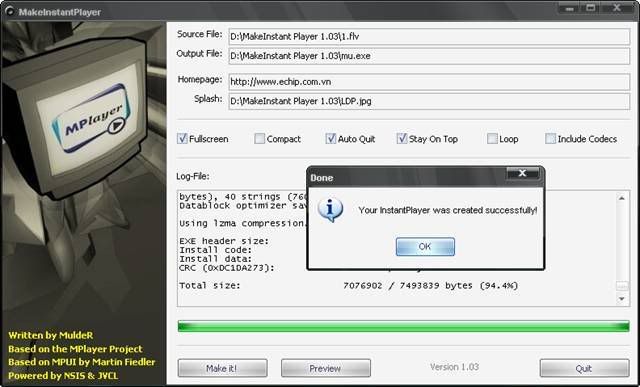Click the info icon in Done dialog

[x=330, y=210]
